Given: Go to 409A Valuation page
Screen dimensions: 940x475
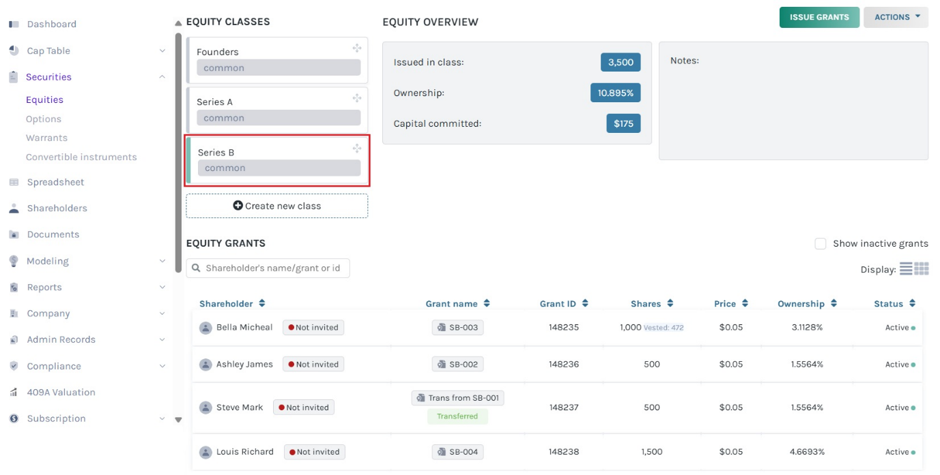Looking at the screenshot, I should pyautogui.click(x=61, y=392).
